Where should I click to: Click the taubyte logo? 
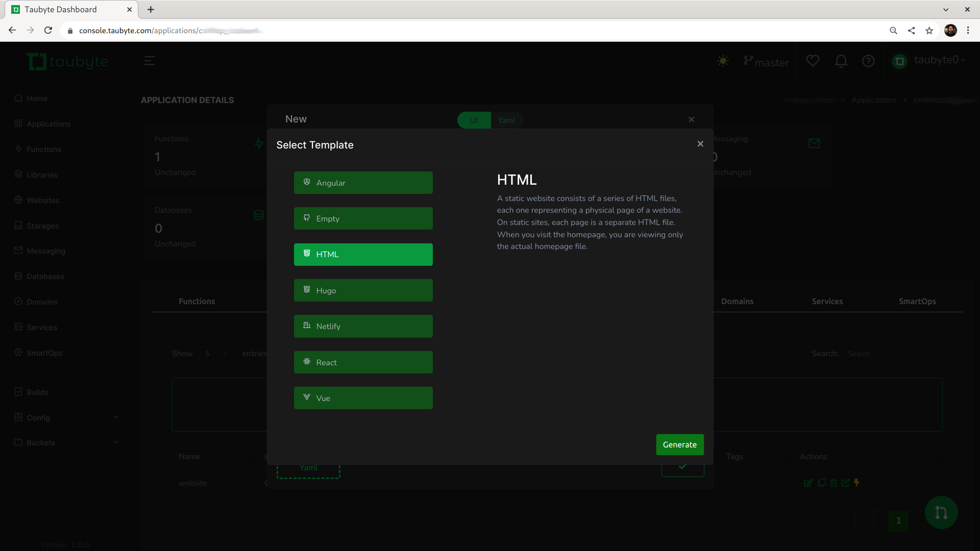pos(67,62)
